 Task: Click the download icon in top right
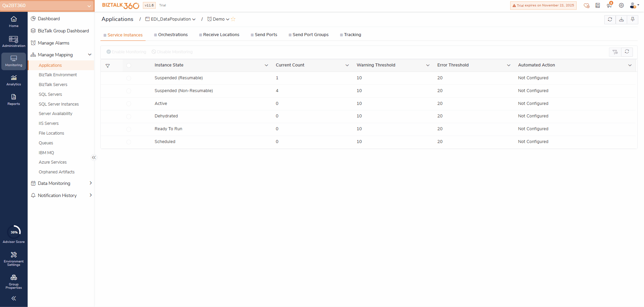pos(621,20)
